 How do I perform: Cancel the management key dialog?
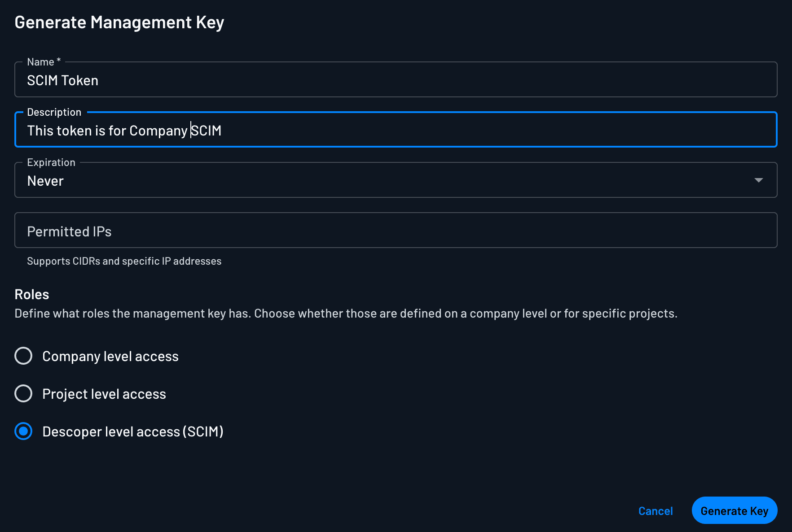coord(655,511)
